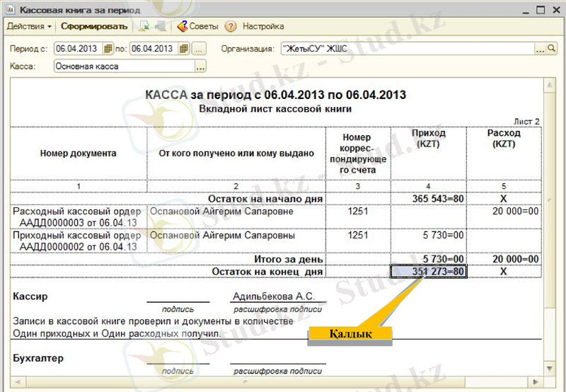Select the Расходный кассовый ордер row cell

coord(78,217)
